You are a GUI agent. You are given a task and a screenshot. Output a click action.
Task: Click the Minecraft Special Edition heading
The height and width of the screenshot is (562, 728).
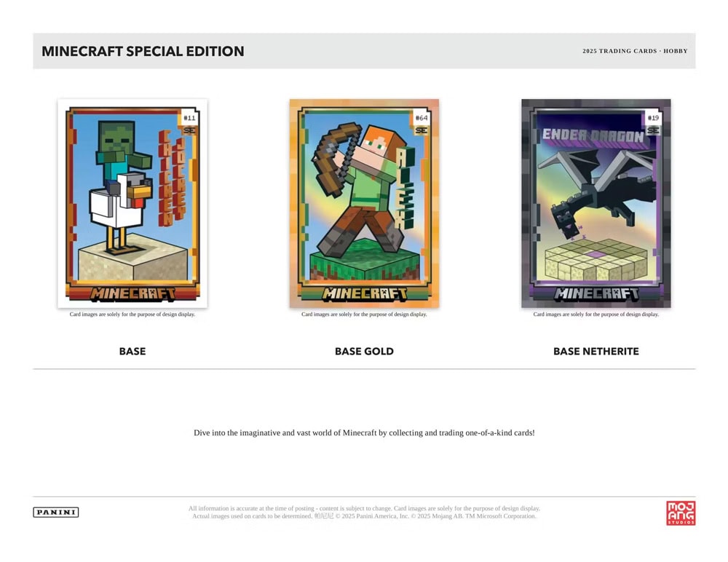[143, 51]
